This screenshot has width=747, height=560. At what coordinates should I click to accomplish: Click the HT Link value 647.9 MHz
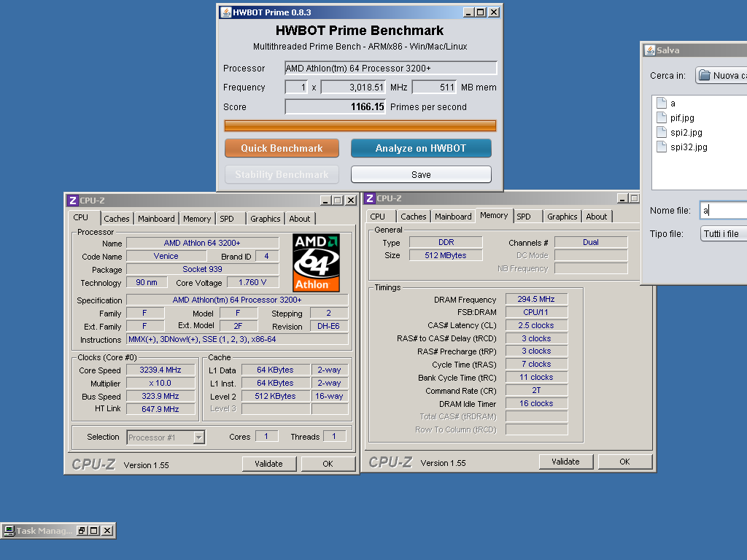tap(160, 409)
